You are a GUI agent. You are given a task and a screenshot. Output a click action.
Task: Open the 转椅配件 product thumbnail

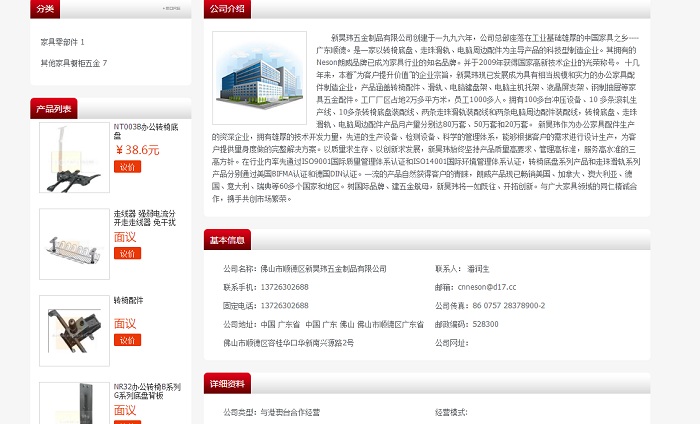click(x=74, y=331)
